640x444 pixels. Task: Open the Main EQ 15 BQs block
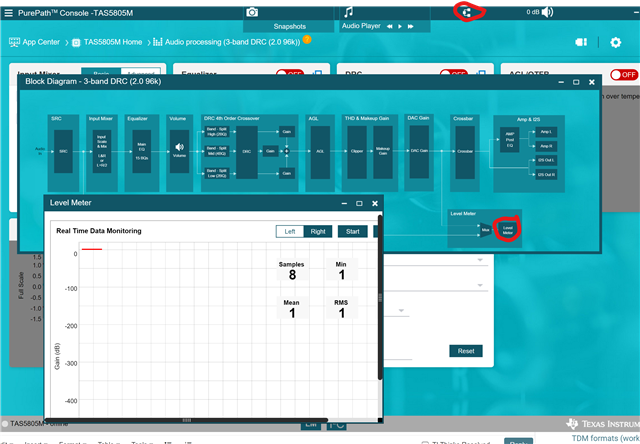(142, 151)
